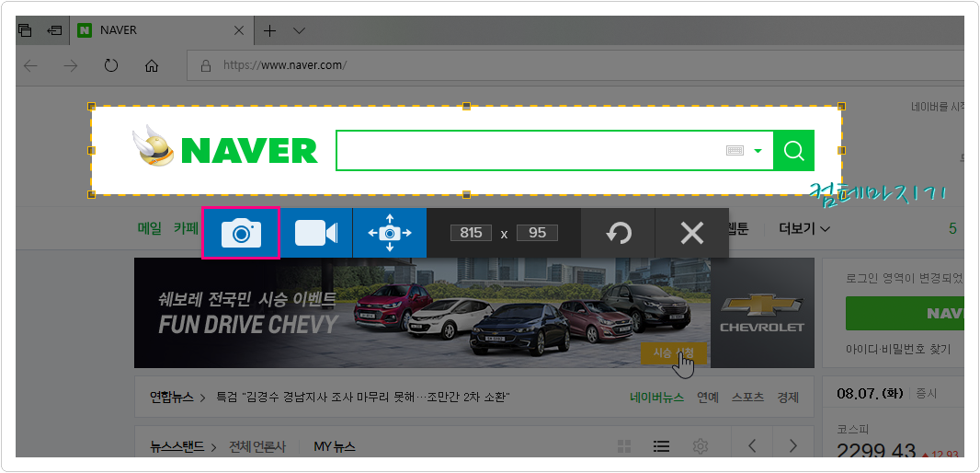This screenshot has width=980, height=473.
Task: Capture the selected area with camera icon
Action: pyautogui.click(x=241, y=233)
